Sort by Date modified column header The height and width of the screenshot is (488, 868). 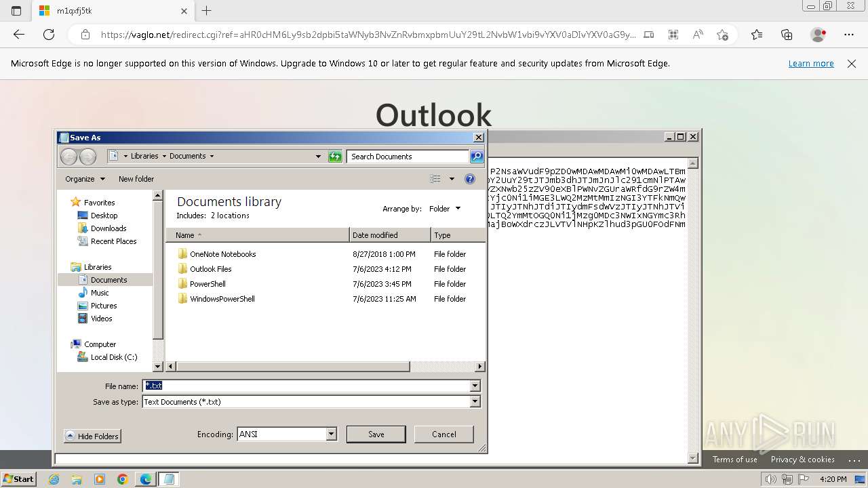[x=390, y=235]
